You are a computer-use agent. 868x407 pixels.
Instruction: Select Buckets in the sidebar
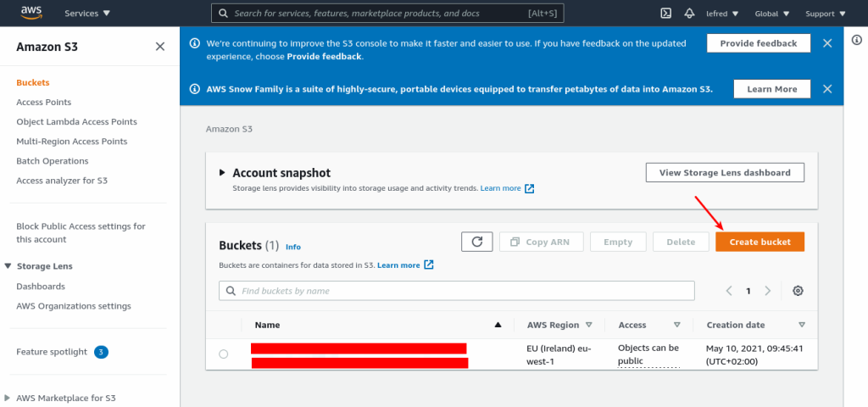pos(33,82)
